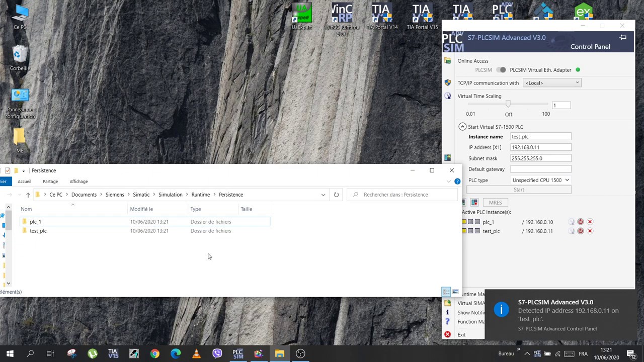Viewport: 644px width, 362px height.
Task: Go up one folder level in Explorer
Action: (x=28, y=195)
